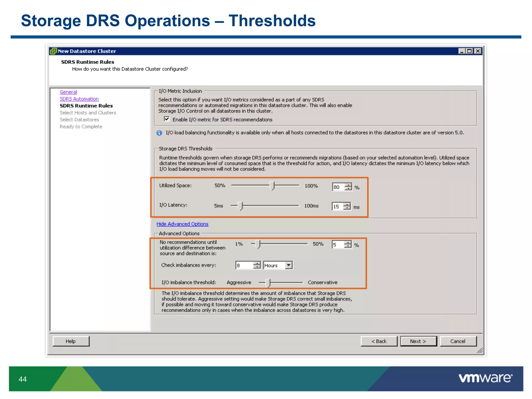Go to the General wizard step

click(68, 92)
